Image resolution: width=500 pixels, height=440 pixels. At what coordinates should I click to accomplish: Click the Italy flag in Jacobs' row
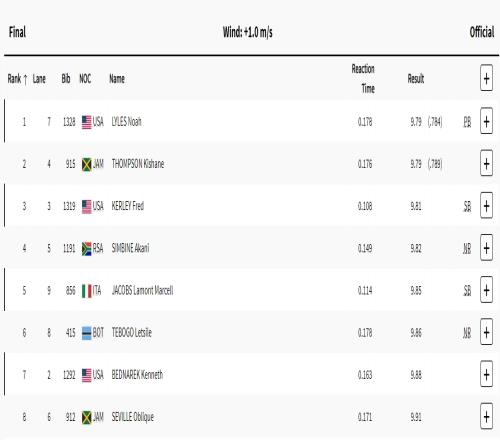86,291
